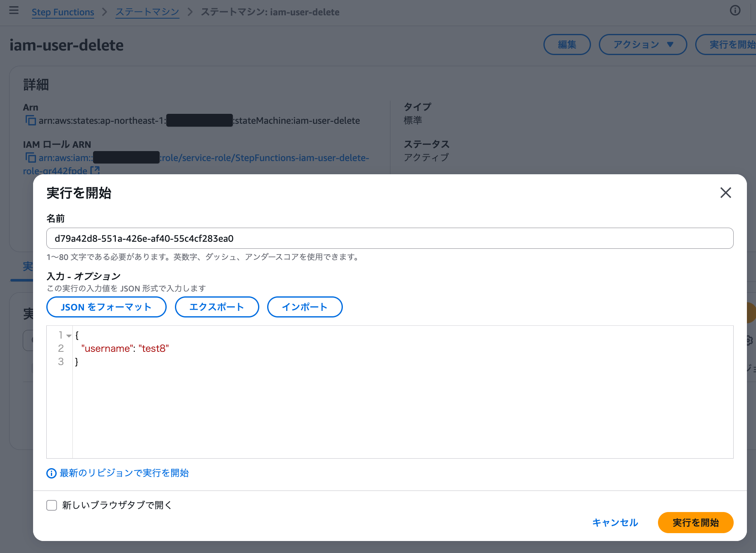This screenshot has width=756, height=553.
Task: Collapse JSON block fold arrow on line 1
Action: pos(69,336)
